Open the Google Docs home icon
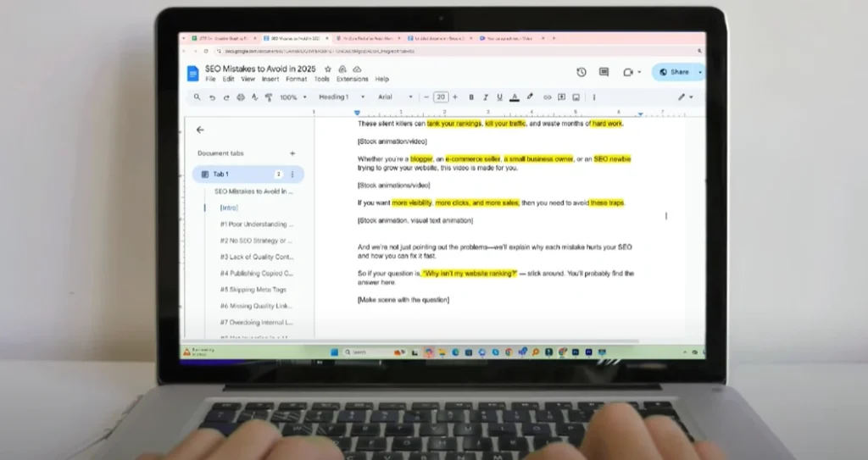The height and width of the screenshot is (460, 868). tap(192, 73)
